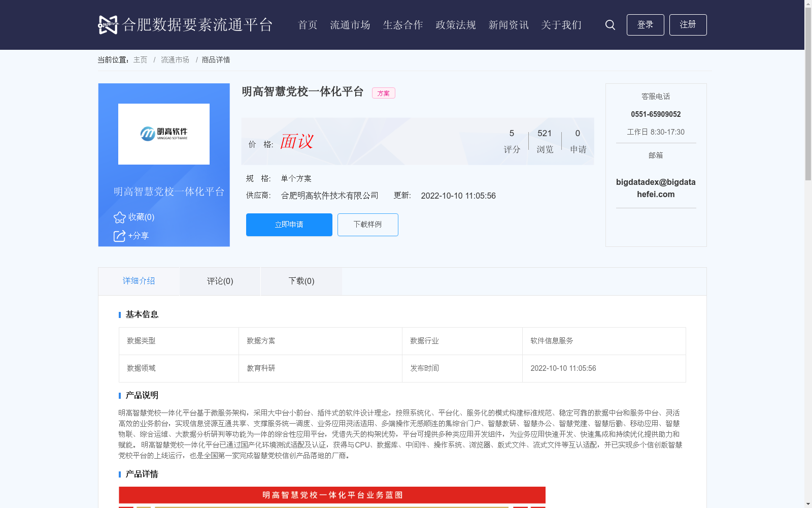Screen dimensions: 812x508
Task: Click the scrollbar down arrow
Action: pos(808,504)
